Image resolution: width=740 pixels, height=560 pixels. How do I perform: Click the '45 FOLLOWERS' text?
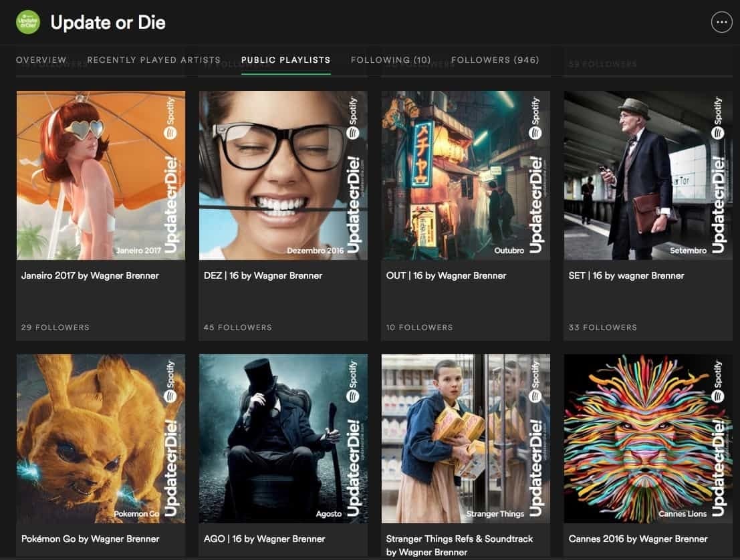[238, 327]
